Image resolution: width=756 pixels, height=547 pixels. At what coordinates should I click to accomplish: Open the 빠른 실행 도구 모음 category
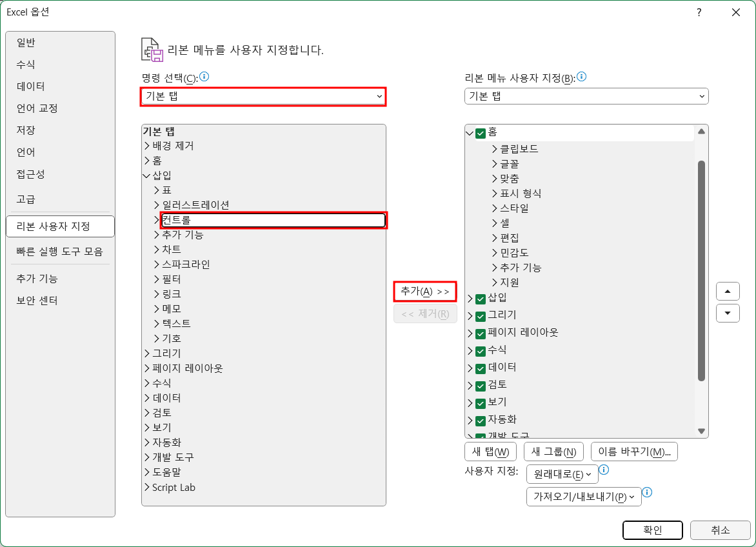point(60,252)
